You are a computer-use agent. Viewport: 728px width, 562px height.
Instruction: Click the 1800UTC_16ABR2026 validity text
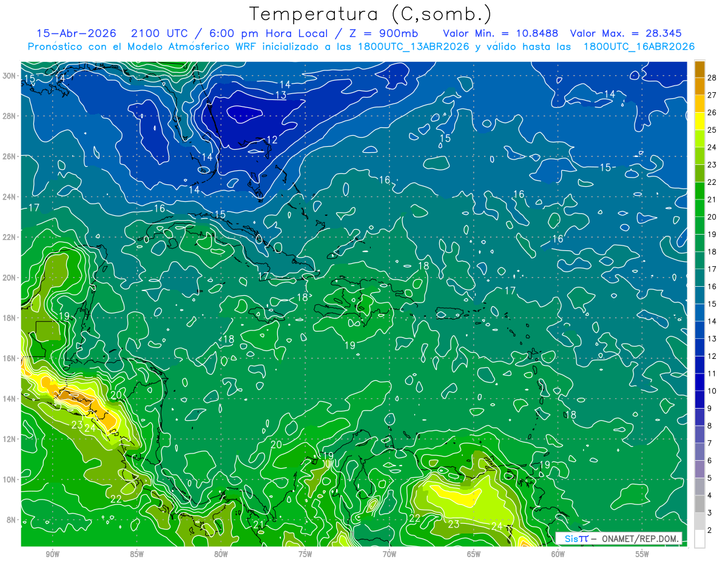click(x=639, y=47)
